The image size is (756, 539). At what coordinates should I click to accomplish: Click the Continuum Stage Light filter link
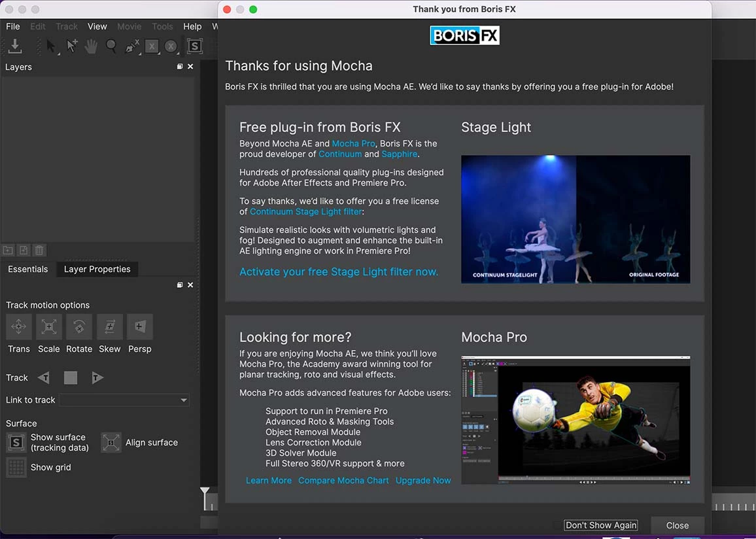(x=305, y=212)
